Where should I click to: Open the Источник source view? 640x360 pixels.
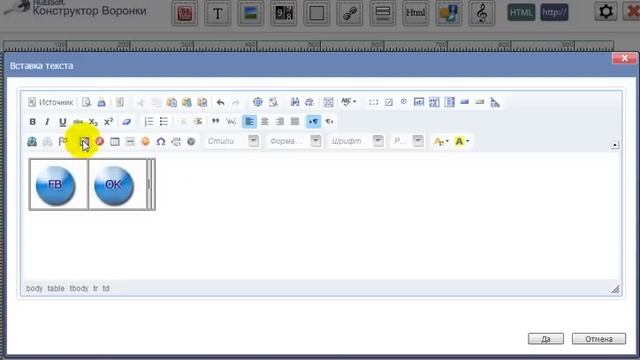click(x=50, y=102)
